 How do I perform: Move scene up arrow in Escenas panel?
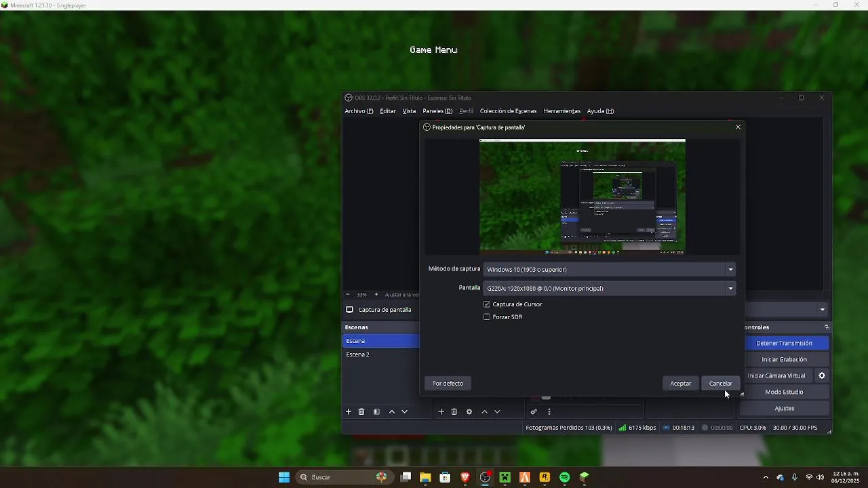tap(392, 411)
